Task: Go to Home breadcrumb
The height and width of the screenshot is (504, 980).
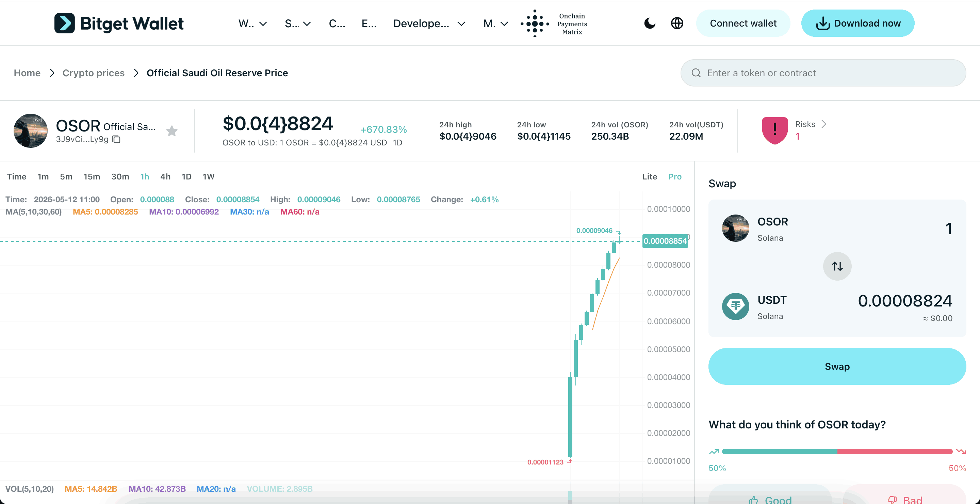Action: point(27,73)
